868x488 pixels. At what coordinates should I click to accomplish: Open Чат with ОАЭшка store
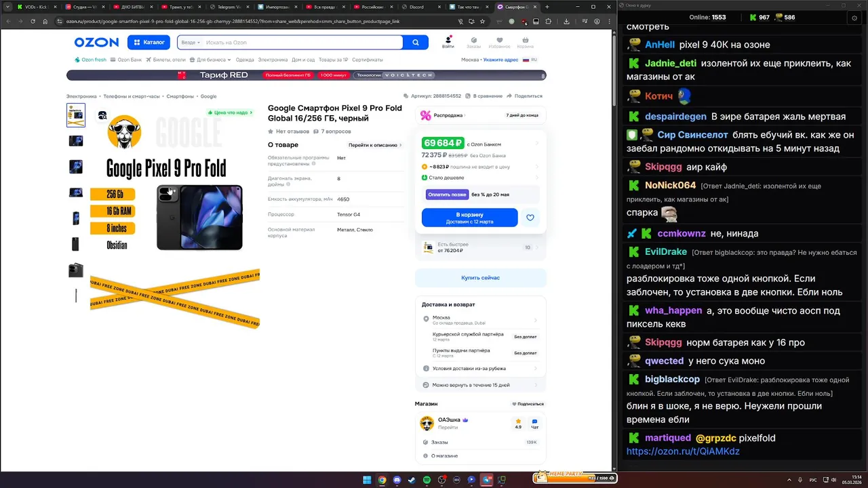tap(534, 424)
